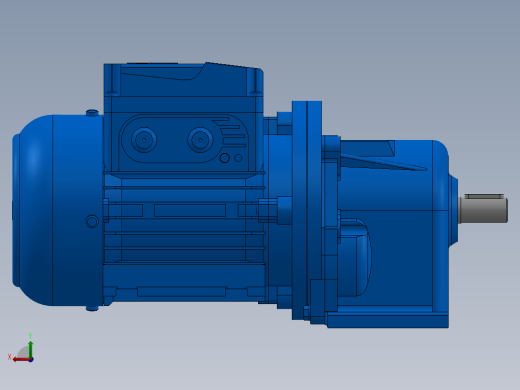Click the motor cooling fins below the nameplate

[184, 241]
